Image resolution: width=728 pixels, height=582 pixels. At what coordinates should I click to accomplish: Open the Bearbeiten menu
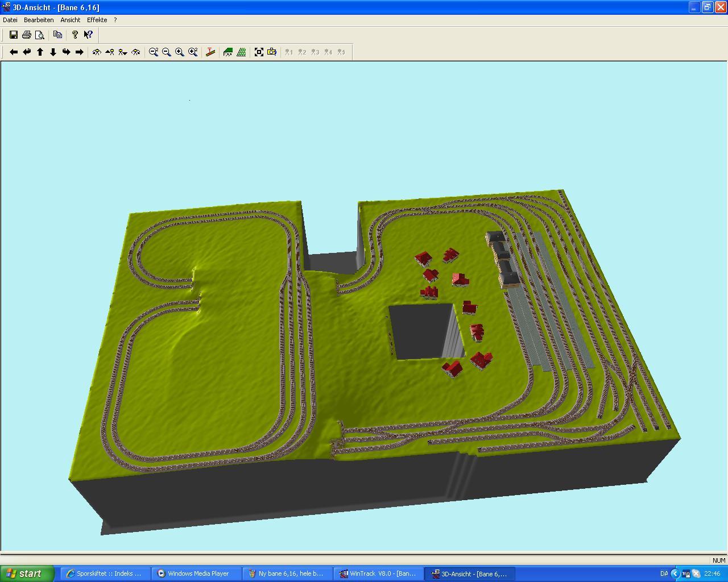(x=39, y=20)
